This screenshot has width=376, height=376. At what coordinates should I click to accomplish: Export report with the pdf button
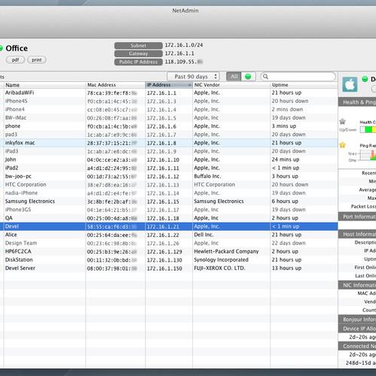pyautogui.click(x=15, y=60)
